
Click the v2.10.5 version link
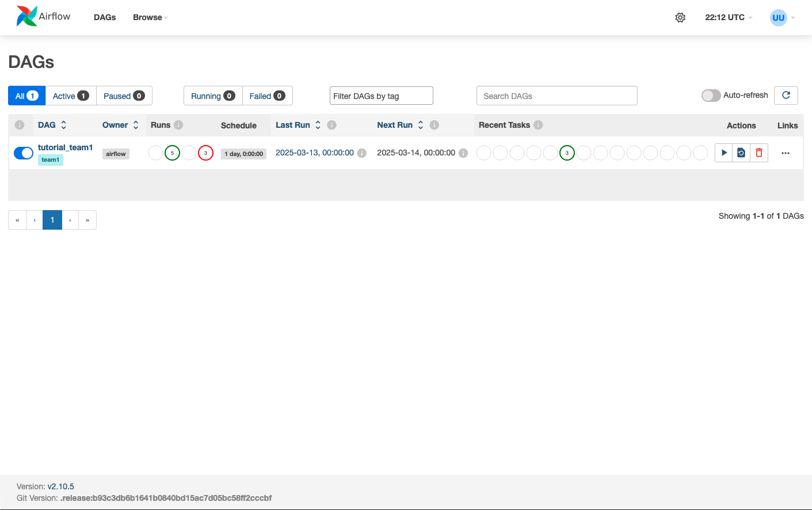pyautogui.click(x=61, y=486)
